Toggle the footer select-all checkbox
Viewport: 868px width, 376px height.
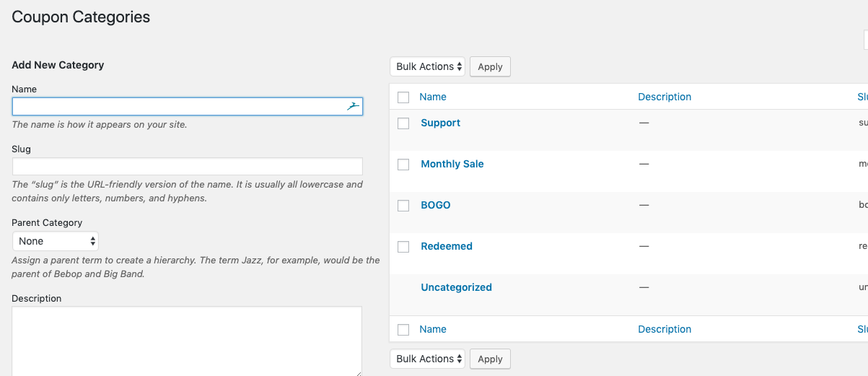403,330
